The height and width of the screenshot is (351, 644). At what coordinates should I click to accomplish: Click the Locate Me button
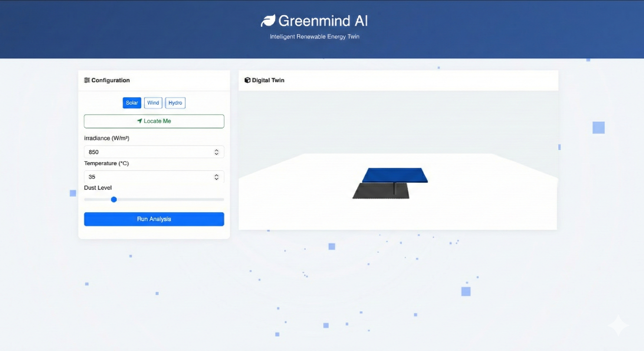pos(154,121)
